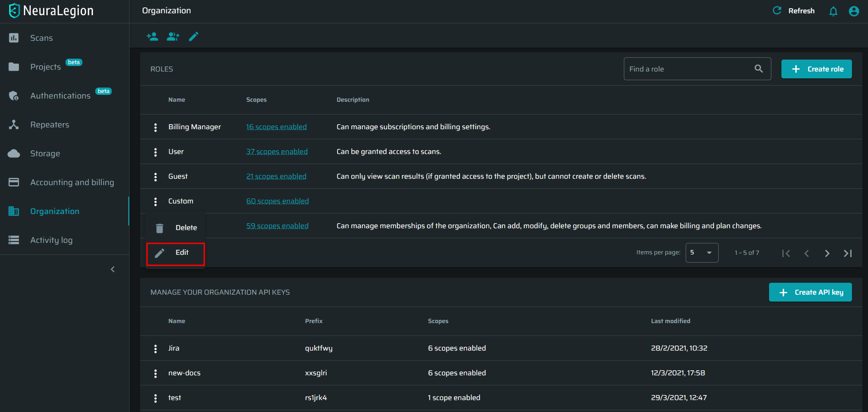Click the 1 scope enabled cell
The height and width of the screenshot is (412, 868).
click(454, 398)
